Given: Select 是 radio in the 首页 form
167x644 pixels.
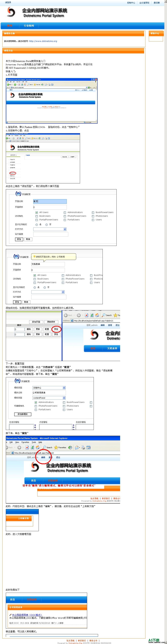Looking at the screenshot, I should [37, 225].
